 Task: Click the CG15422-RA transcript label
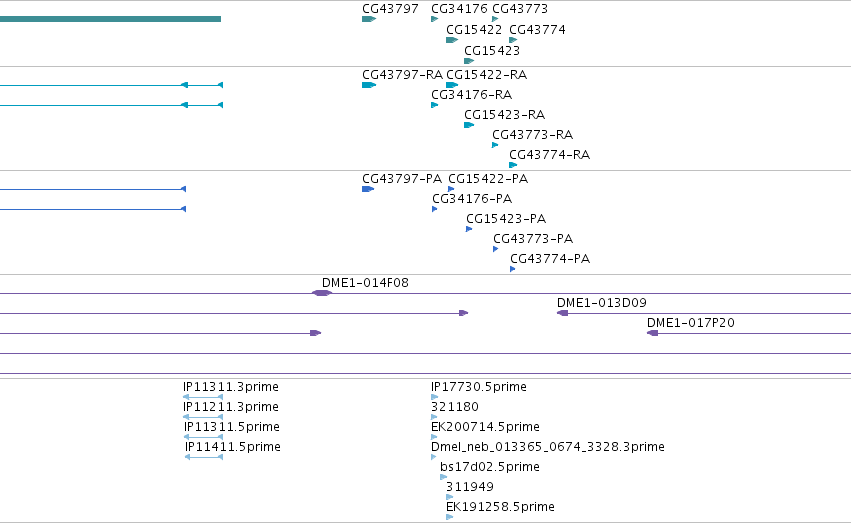click(x=486, y=75)
